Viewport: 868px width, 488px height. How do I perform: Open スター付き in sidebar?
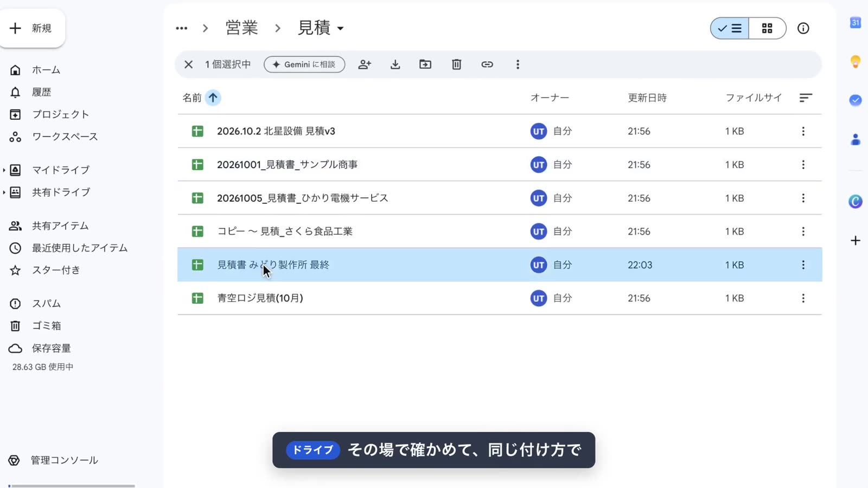click(x=46, y=270)
